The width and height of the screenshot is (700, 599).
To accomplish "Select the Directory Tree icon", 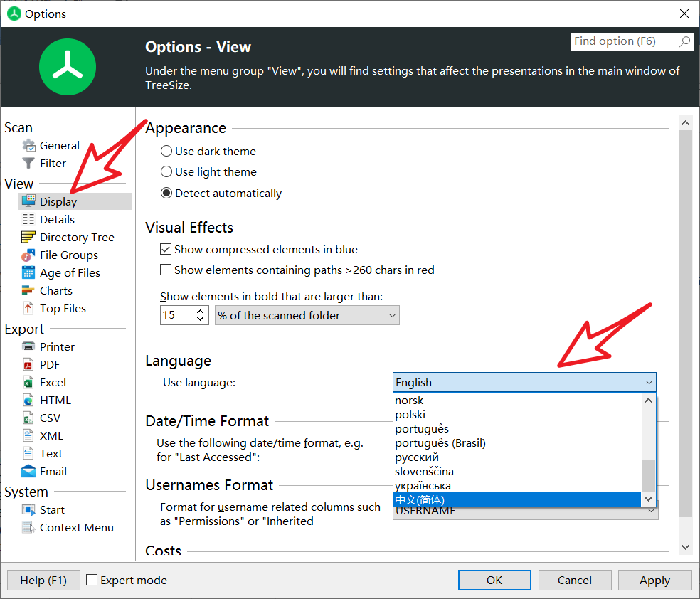I will click(x=28, y=238).
